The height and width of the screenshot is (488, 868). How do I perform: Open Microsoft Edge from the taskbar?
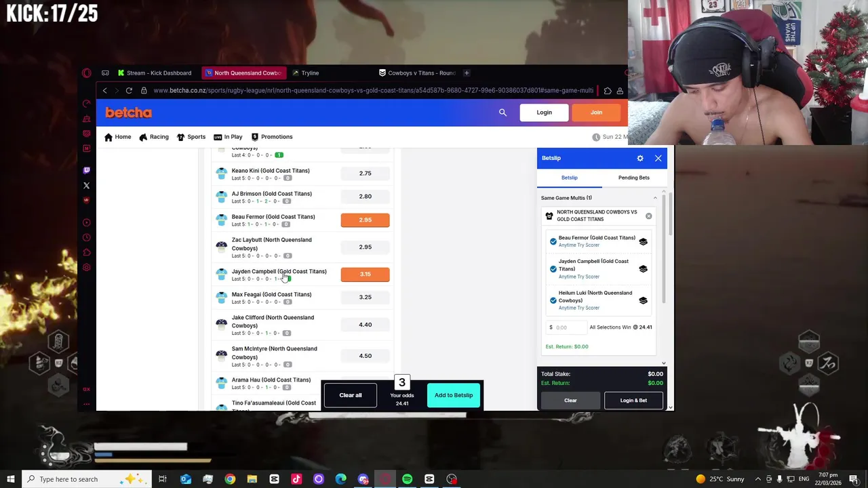pyautogui.click(x=340, y=479)
